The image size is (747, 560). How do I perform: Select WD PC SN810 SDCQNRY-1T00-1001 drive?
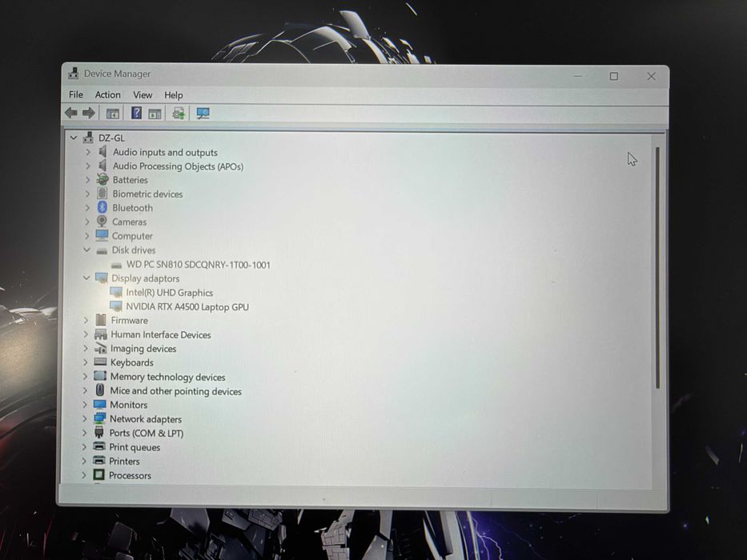199,265
